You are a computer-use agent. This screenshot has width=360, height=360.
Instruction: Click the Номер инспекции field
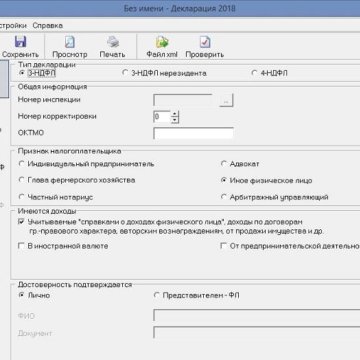(x=183, y=100)
